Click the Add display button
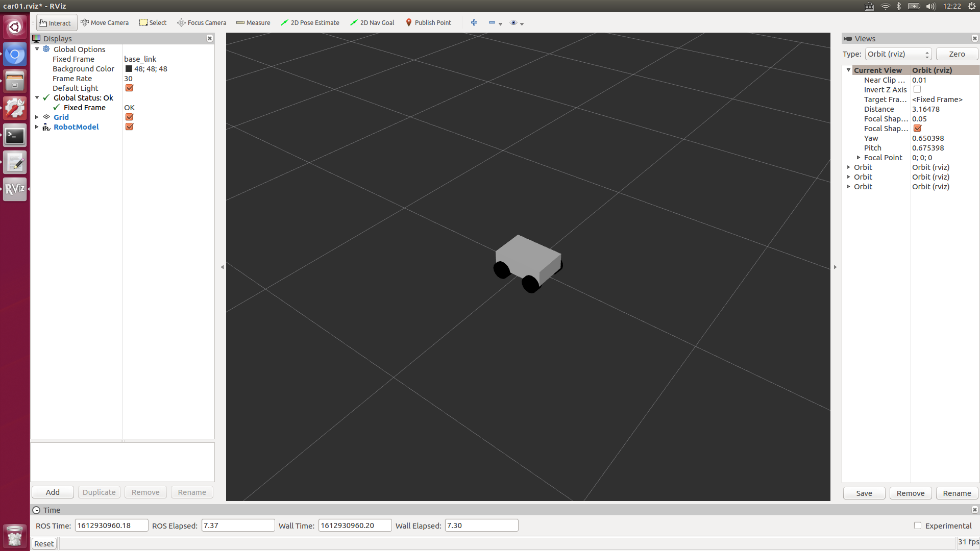 [x=53, y=492]
